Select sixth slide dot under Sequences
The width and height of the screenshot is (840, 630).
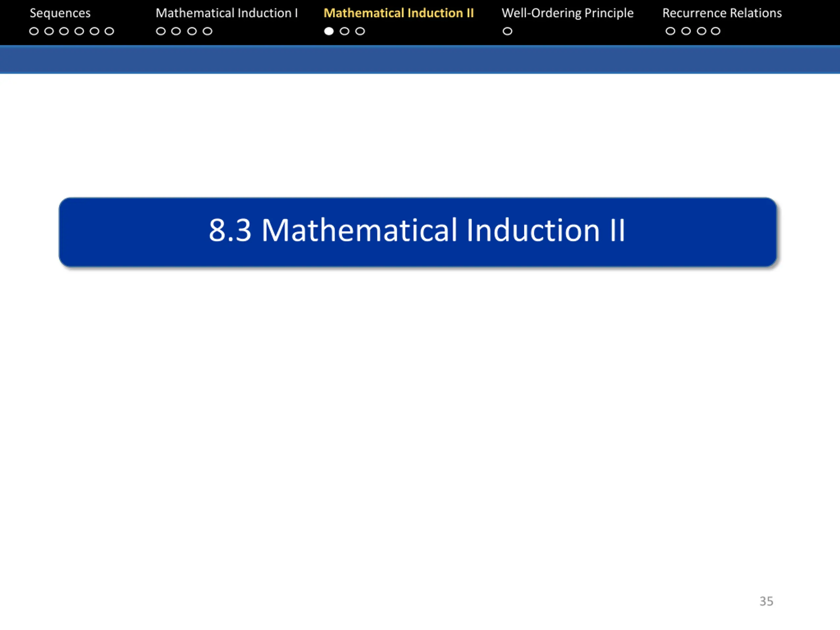tap(109, 31)
